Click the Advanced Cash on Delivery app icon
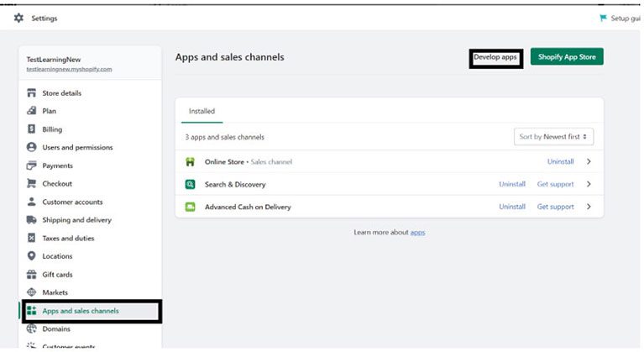 pos(190,207)
